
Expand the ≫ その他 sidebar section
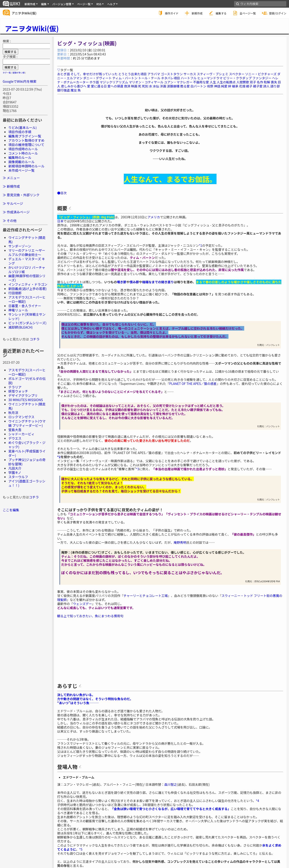pos(9,221)
